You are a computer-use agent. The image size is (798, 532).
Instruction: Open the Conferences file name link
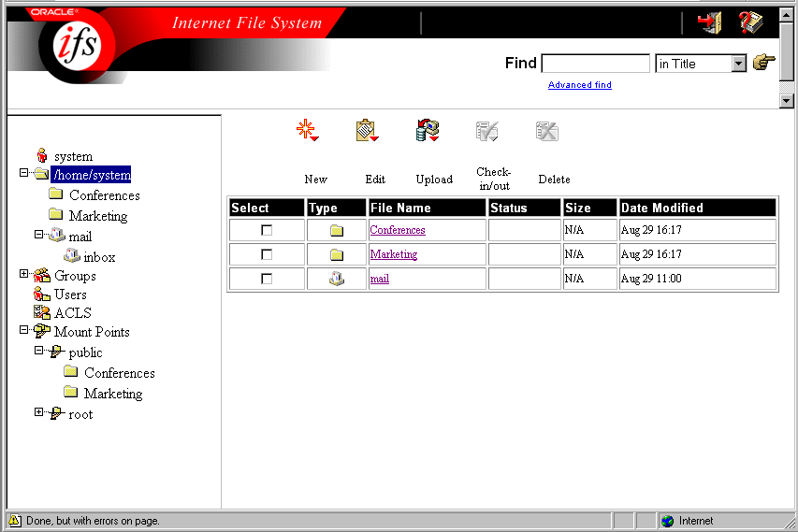(x=398, y=230)
